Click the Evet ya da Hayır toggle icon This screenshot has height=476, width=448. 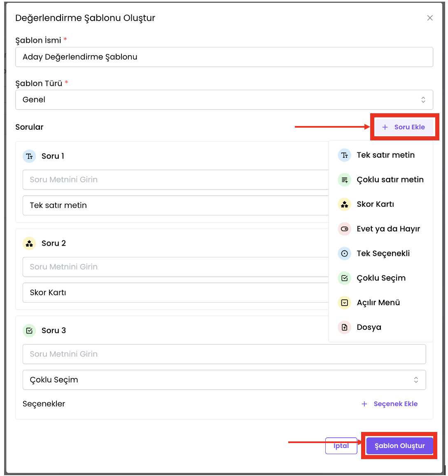(344, 229)
